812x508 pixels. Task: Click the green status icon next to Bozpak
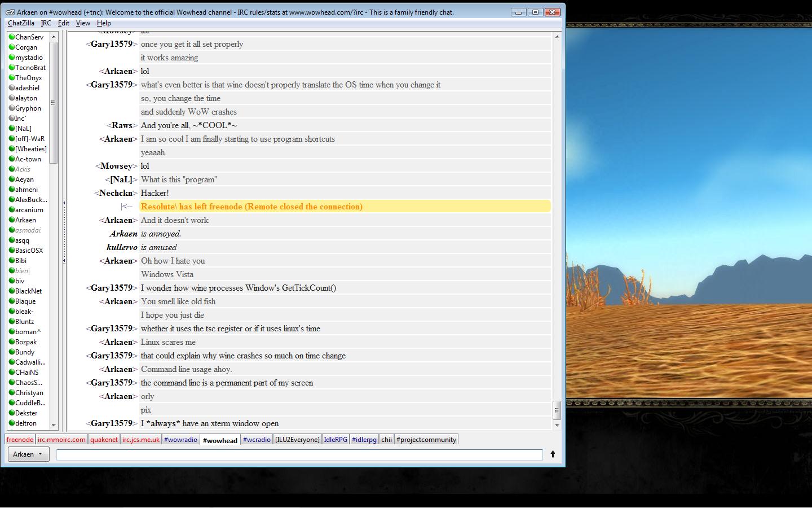click(12, 342)
